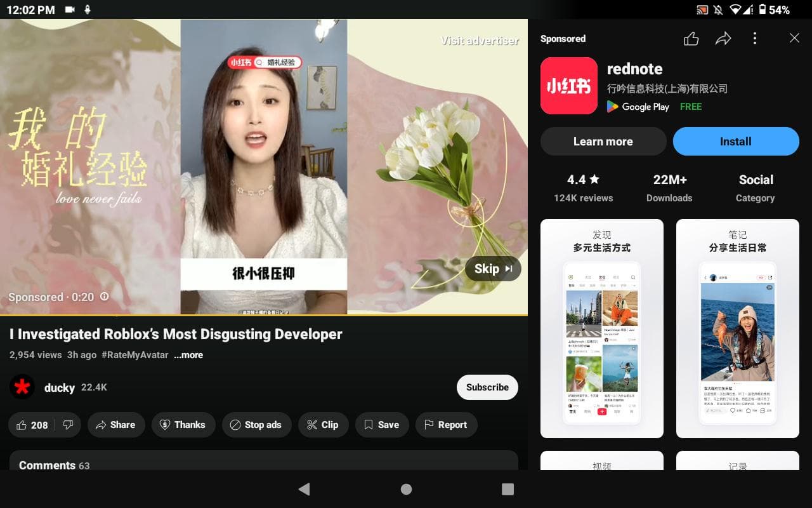Save the video to a playlist
This screenshot has height=508, width=812.
click(382, 425)
